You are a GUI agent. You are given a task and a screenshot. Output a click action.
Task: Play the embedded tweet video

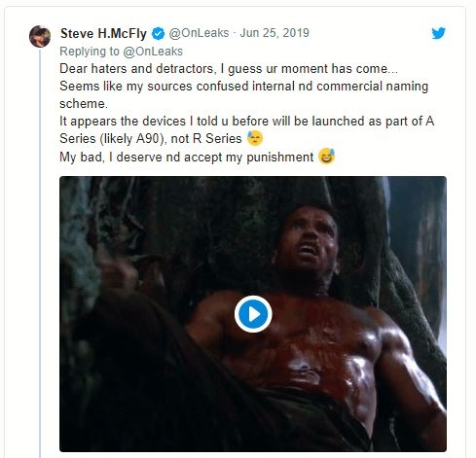[253, 314]
